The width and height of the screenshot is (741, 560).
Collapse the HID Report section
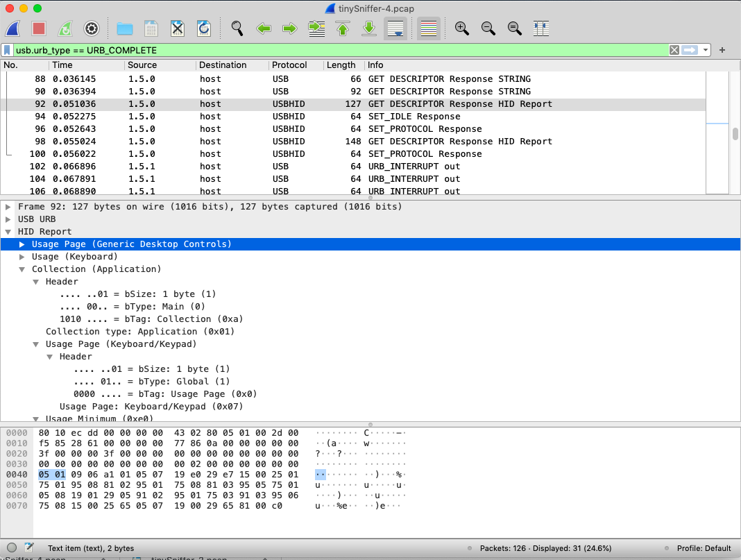point(8,232)
